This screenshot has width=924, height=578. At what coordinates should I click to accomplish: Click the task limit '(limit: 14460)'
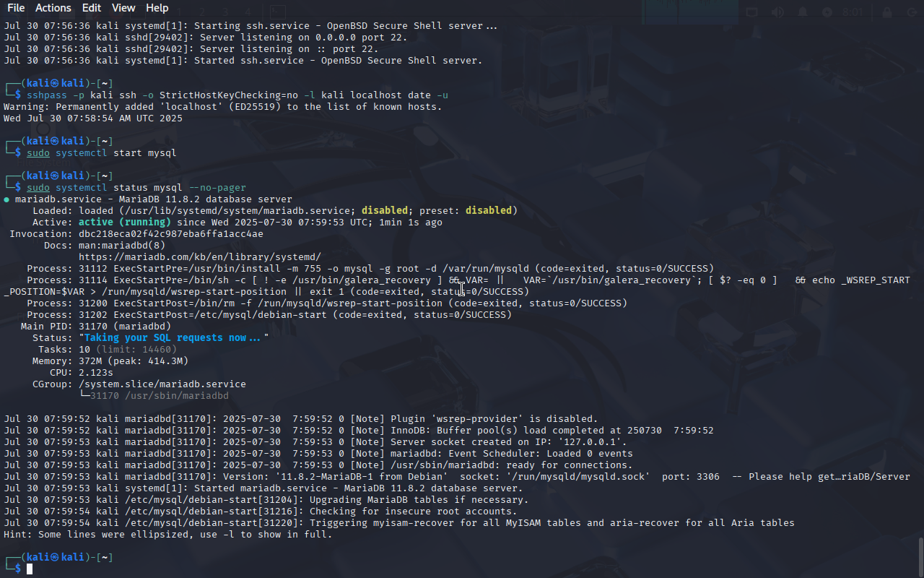136,350
